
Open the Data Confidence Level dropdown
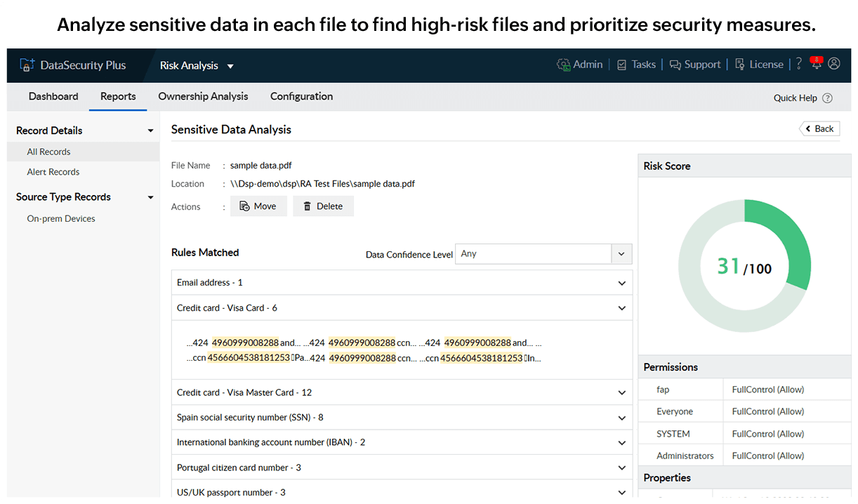(621, 253)
